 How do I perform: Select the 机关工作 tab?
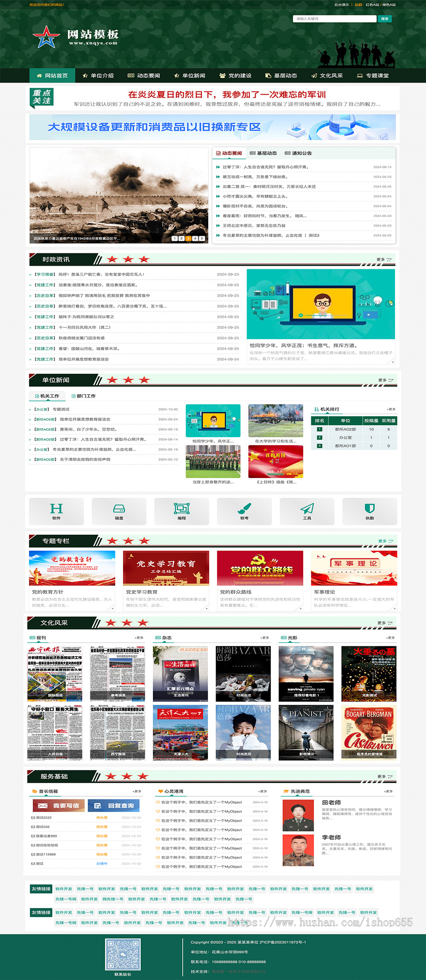(x=47, y=396)
